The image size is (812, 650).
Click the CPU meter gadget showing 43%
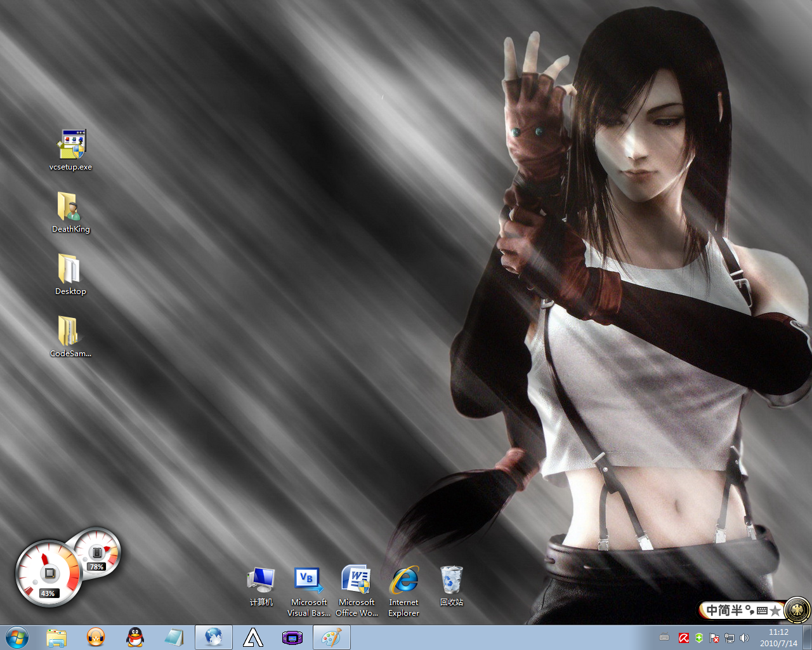tap(49, 574)
